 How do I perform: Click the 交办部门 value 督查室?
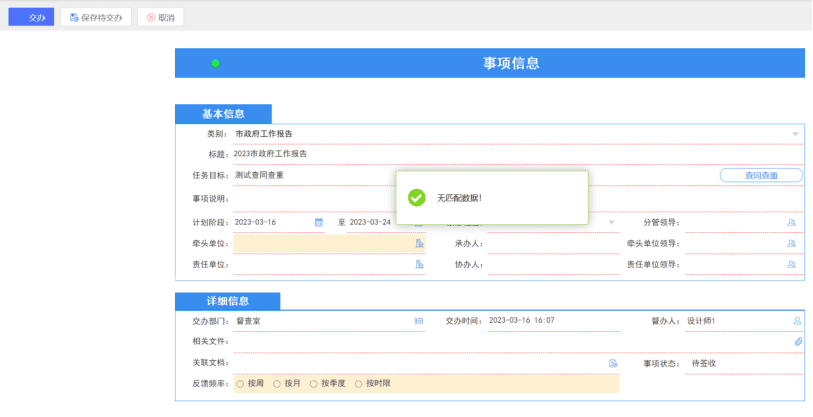[248, 321]
